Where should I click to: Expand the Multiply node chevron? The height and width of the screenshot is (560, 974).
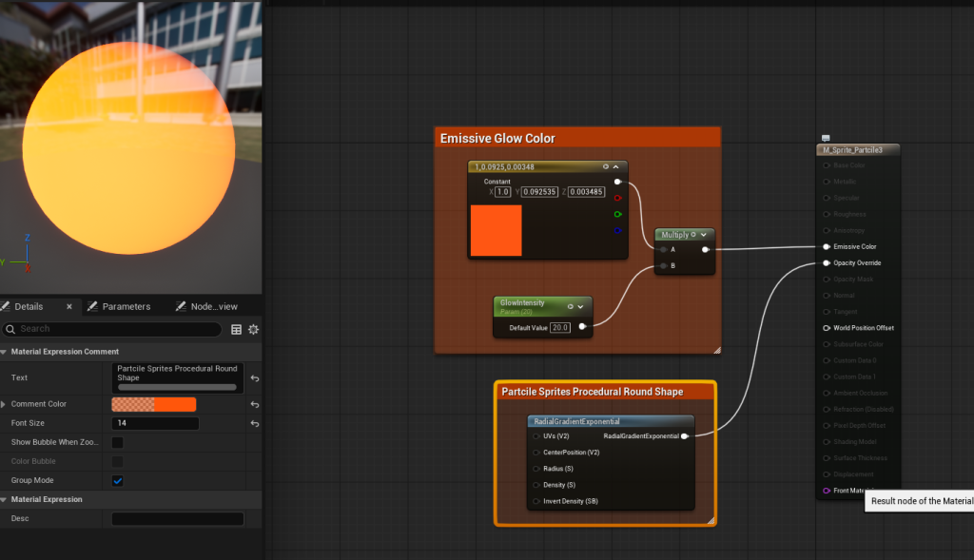coord(703,235)
